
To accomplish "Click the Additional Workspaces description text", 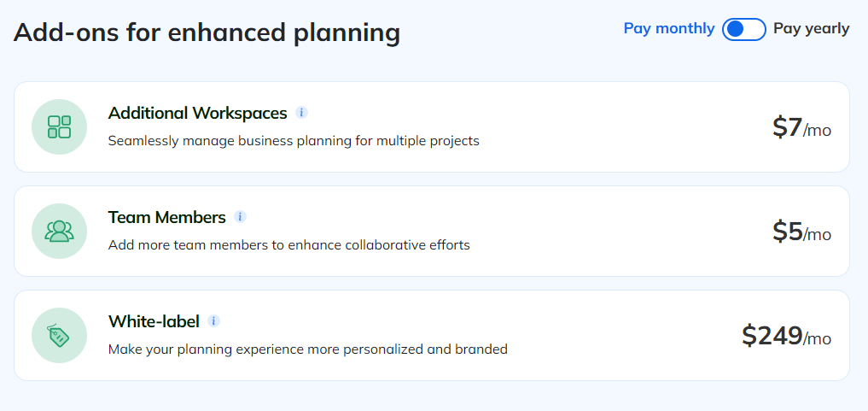I will coord(294,140).
